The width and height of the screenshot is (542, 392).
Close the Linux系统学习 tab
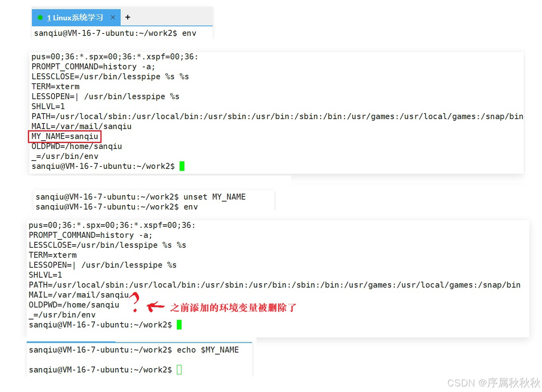(x=113, y=18)
